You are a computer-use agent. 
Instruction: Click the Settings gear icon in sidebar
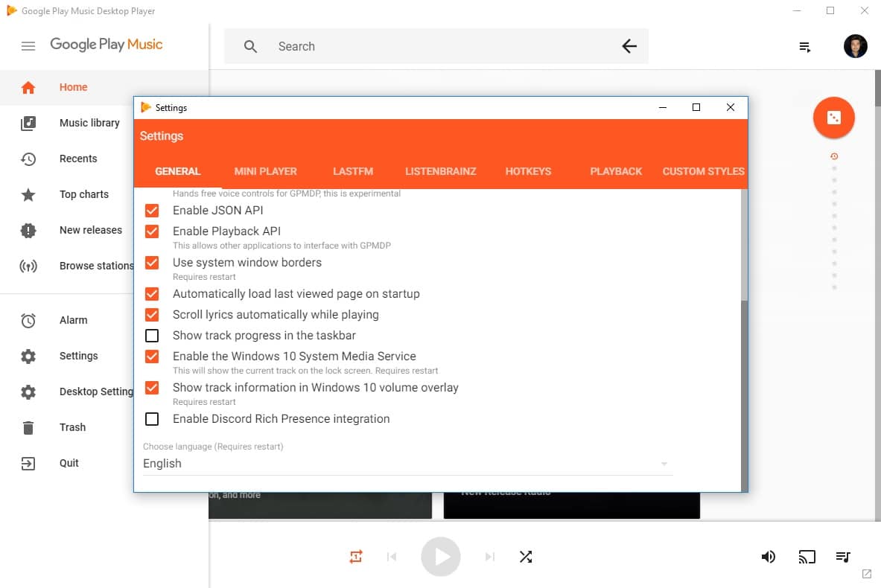tap(28, 356)
